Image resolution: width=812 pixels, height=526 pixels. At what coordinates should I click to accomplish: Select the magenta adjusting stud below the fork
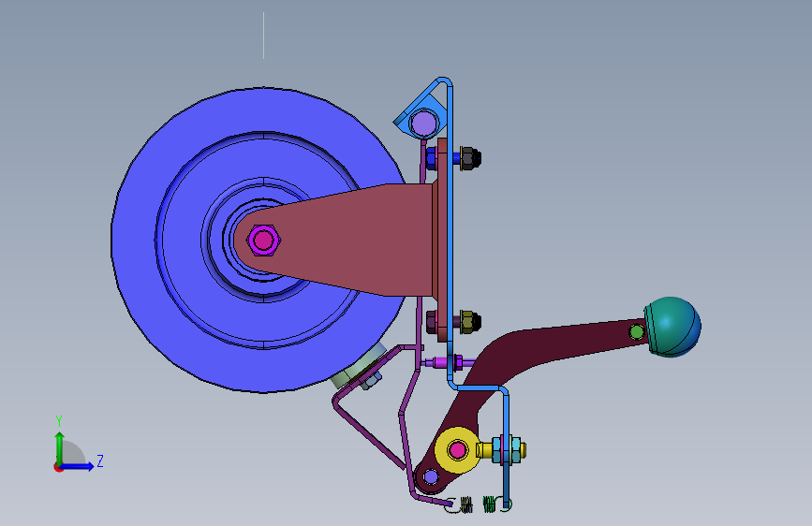coord(448,362)
